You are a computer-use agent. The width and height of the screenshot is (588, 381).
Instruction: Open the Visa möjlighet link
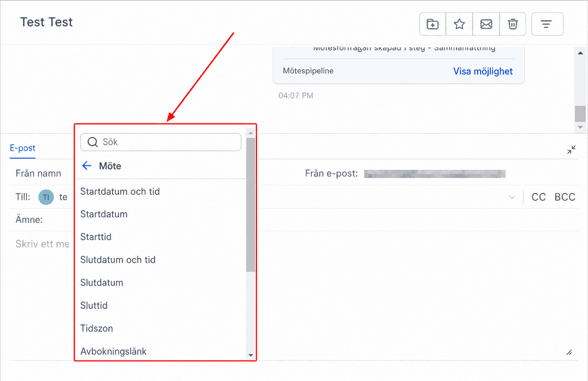[483, 71]
